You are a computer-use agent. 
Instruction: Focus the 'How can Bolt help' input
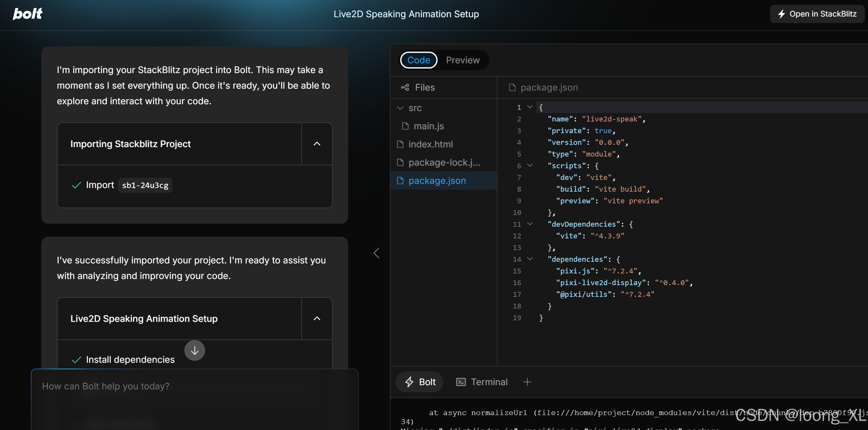point(194,399)
